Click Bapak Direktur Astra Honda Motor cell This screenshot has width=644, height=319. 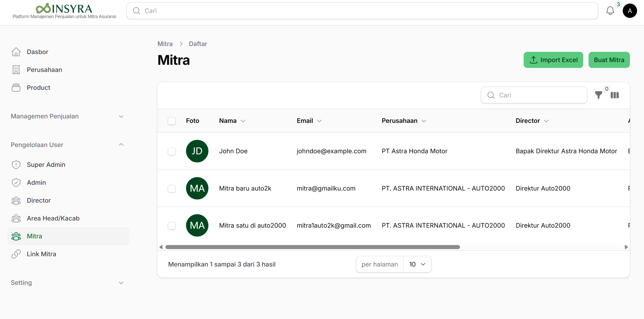pyautogui.click(x=566, y=151)
